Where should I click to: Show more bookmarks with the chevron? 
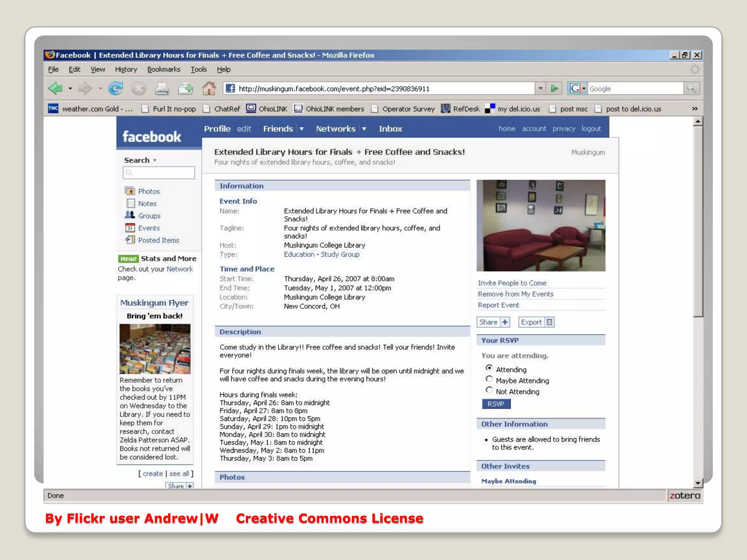pyautogui.click(x=694, y=109)
